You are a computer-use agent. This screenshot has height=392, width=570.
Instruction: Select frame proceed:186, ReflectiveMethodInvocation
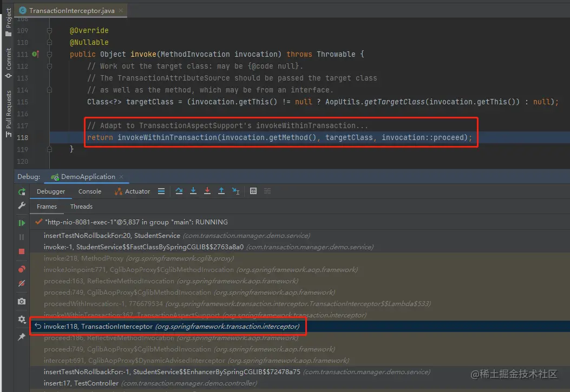click(x=299, y=338)
